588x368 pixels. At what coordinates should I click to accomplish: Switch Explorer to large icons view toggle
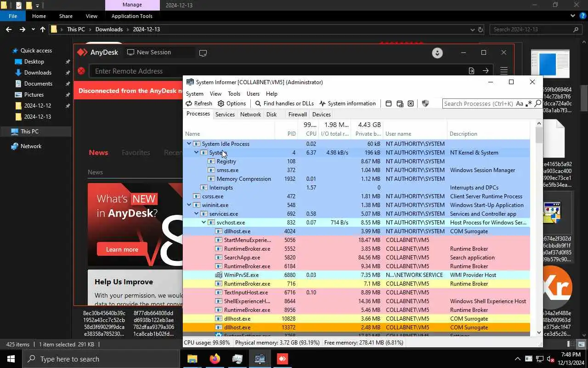click(x=581, y=344)
